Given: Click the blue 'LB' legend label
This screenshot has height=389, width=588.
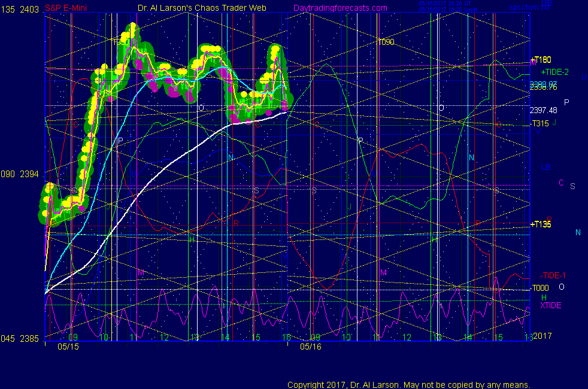Looking at the screenshot, I should [546, 167].
